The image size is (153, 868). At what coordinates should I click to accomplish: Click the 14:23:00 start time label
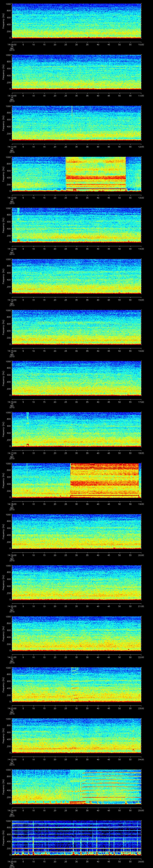click(x=12, y=759)
